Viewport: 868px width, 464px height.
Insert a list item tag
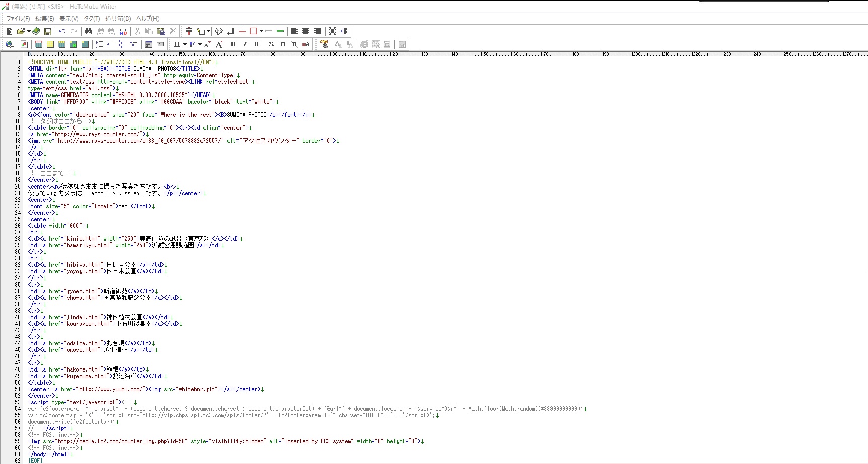pyautogui.click(x=111, y=44)
